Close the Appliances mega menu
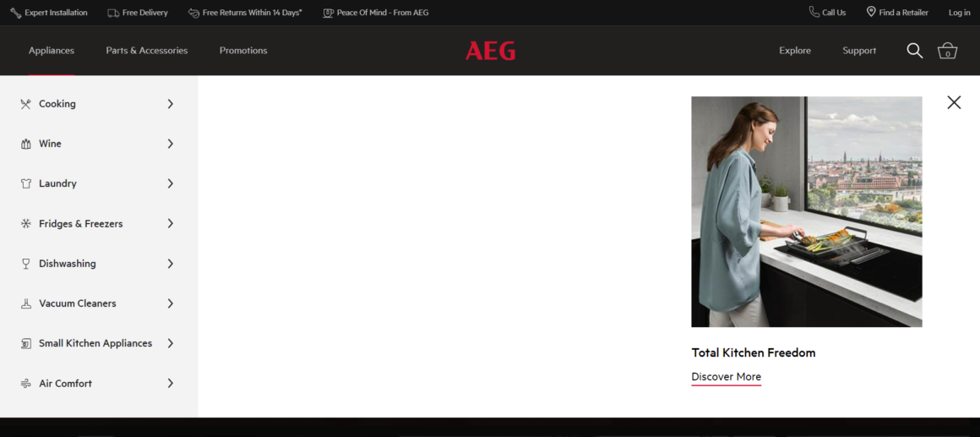Image resolution: width=980 pixels, height=437 pixels. click(x=954, y=102)
